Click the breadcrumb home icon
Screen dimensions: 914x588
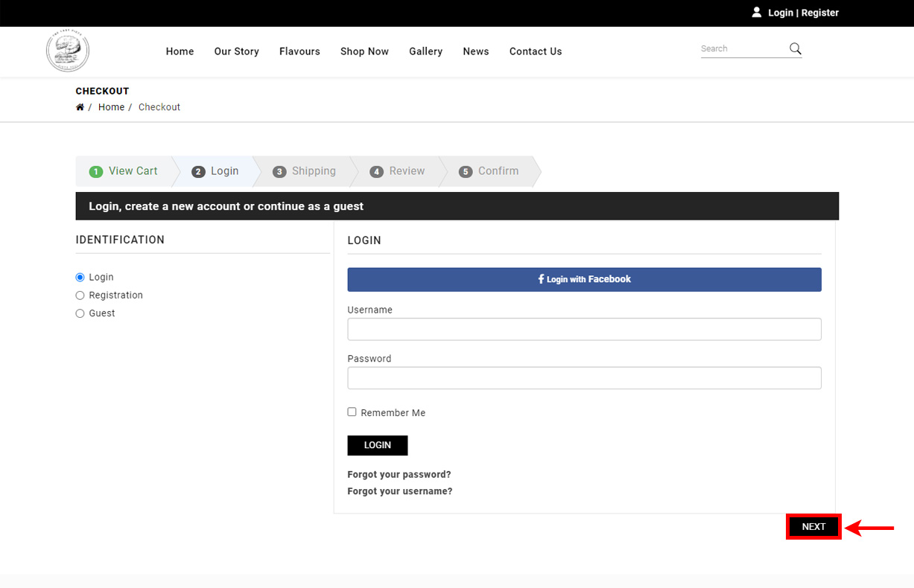click(80, 107)
